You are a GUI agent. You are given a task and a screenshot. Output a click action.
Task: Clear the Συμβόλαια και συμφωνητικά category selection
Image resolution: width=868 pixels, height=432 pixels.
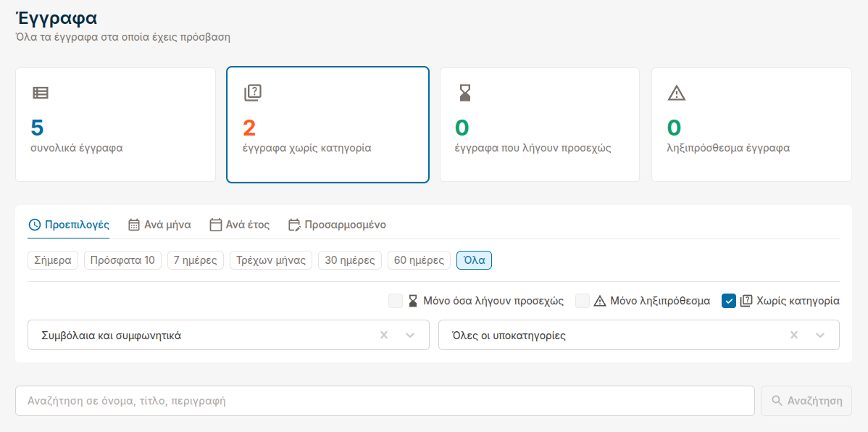pos(385,336)
